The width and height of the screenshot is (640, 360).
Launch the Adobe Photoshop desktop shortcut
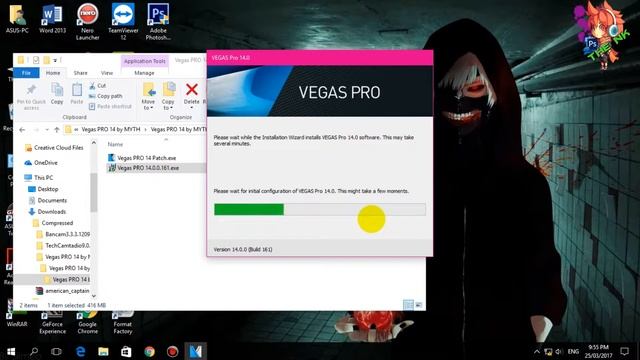pos(158,21)
